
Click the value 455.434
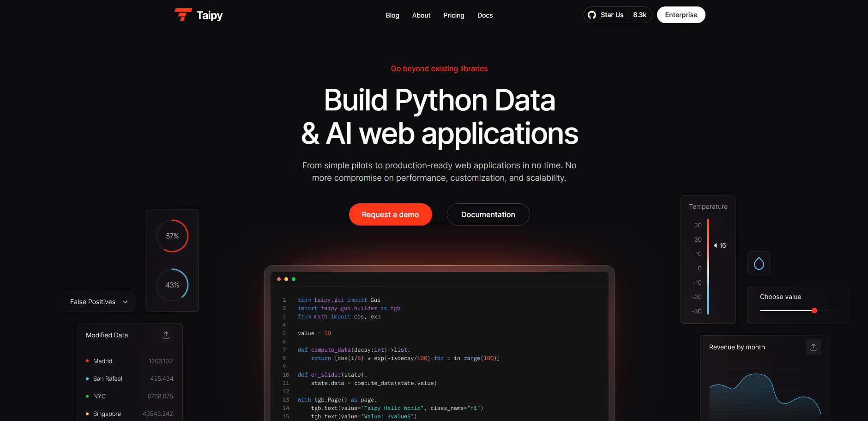pyautogui.click(x=162, y=378)
